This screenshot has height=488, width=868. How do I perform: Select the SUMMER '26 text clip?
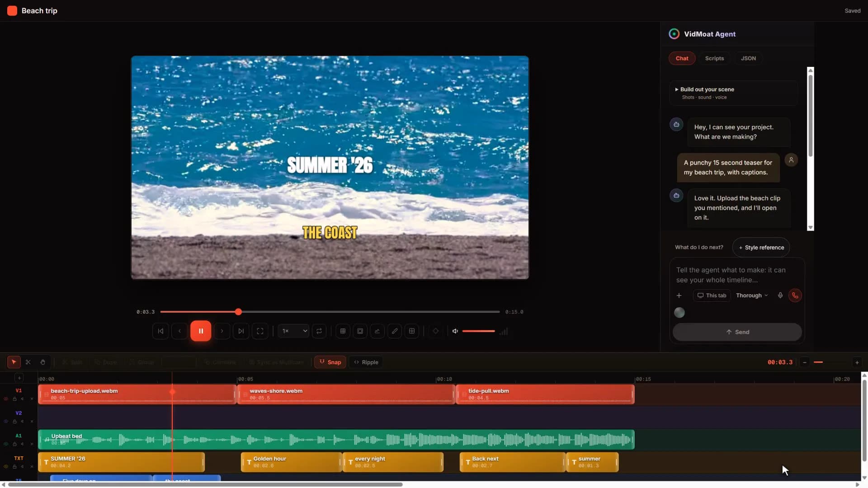point(121,462)
